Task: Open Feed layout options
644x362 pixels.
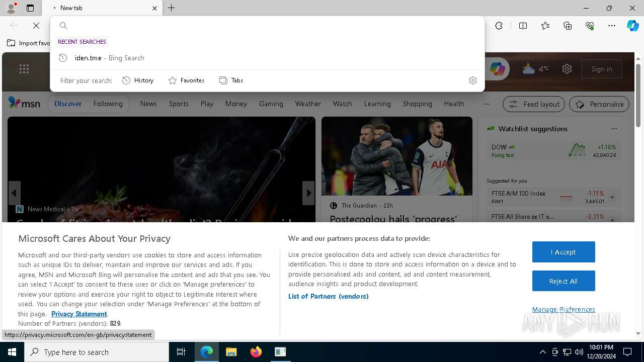Action: (x=534, y=104)
